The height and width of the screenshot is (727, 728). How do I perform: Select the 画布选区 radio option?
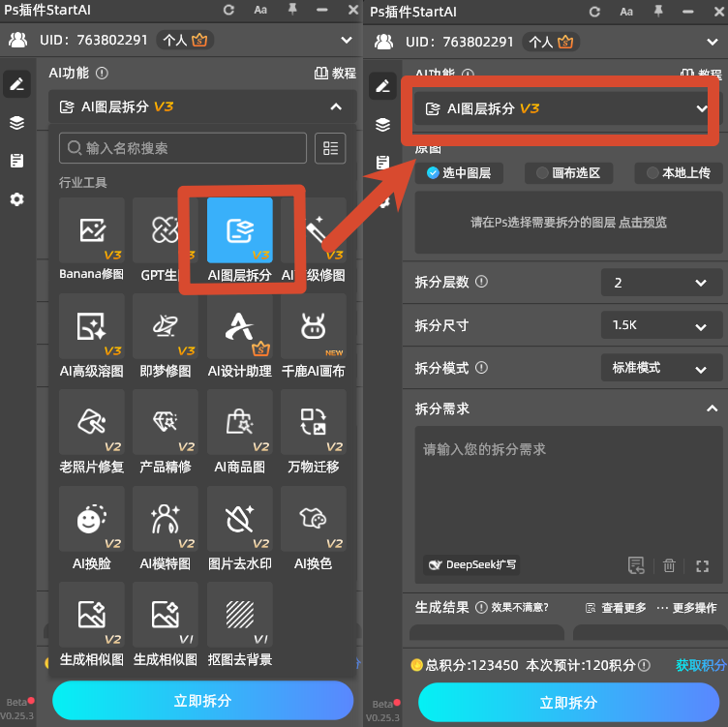pos(568,173)
